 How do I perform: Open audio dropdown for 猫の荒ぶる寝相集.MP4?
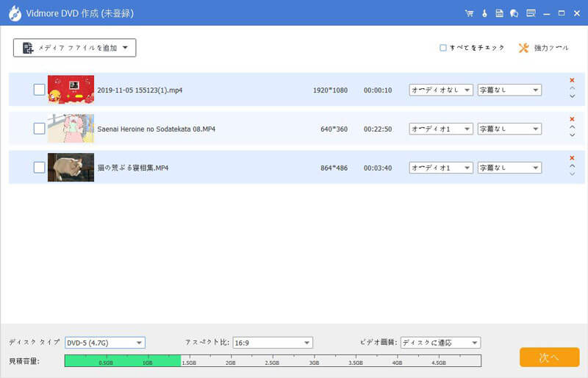click(440, 168)
